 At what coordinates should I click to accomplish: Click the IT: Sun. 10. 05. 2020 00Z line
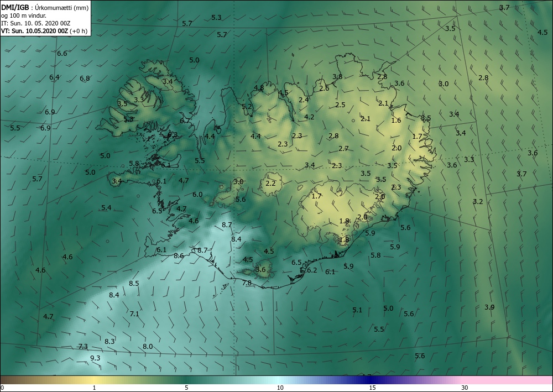[35, 23]
